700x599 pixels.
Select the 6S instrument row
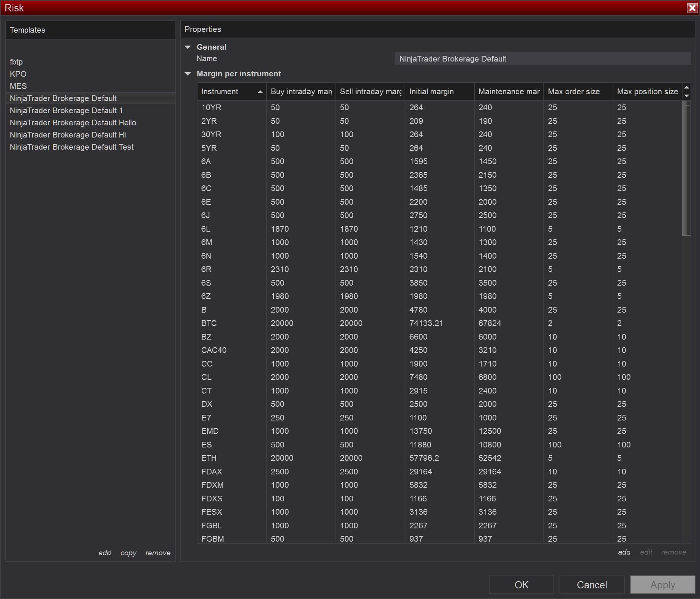pyautogui.click(x=439, y=283)
